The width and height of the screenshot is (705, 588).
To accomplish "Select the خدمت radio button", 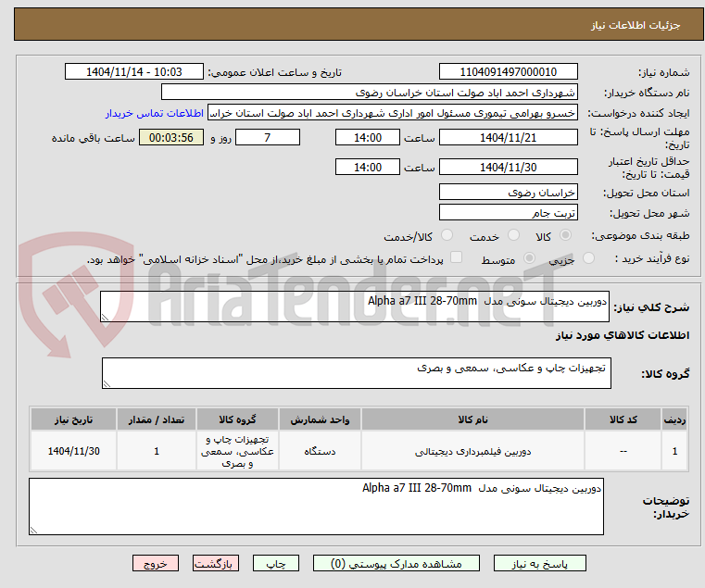I will point(513,234).
